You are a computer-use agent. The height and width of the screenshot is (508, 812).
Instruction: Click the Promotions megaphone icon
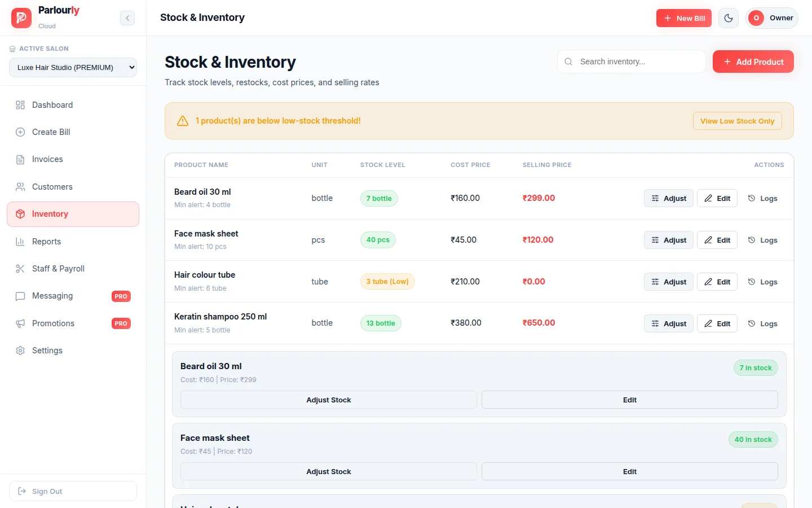pyautogui.click(x=20, y=323)
